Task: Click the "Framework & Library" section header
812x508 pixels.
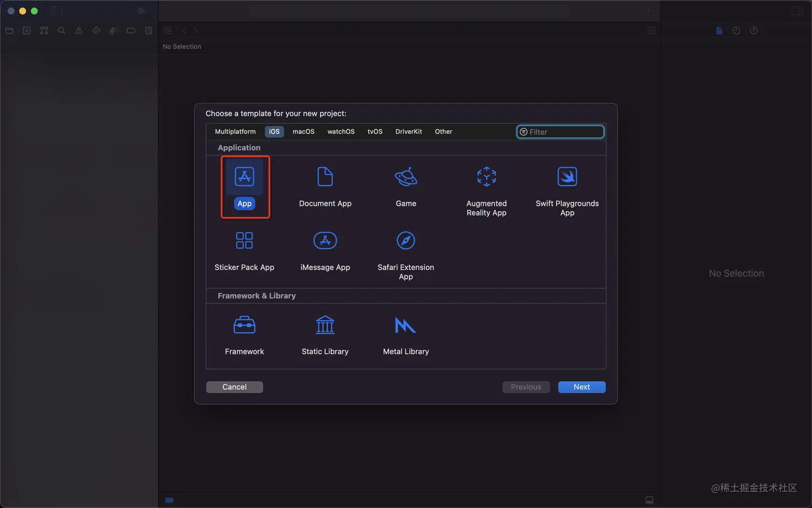Action: click(257, 296)
